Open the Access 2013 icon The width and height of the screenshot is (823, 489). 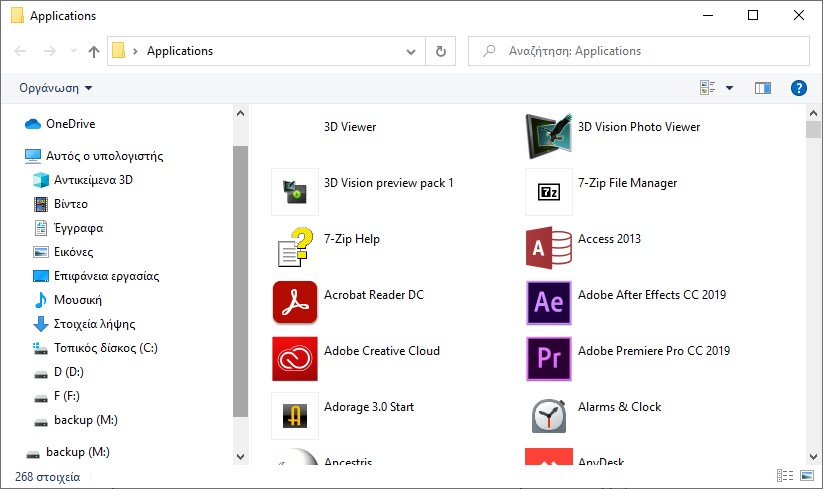[x=548, y=248]
